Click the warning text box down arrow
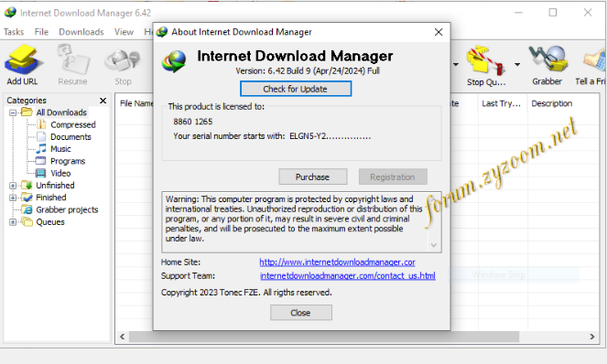Viewport: 607px width, 364px height. [x=434, y=245]
